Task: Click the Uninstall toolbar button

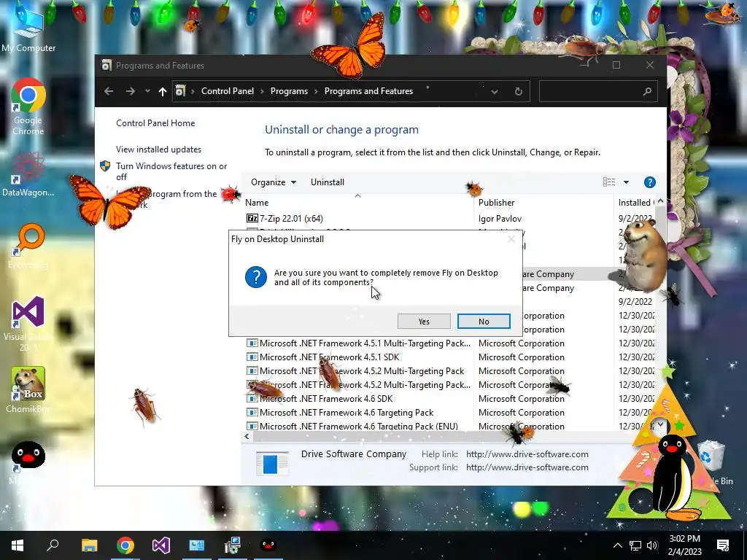Action: (x=328, y=182)
